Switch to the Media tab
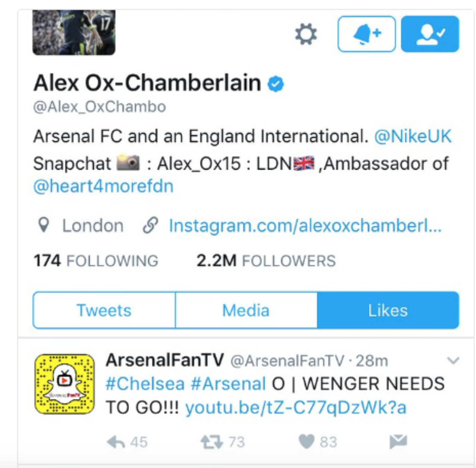Image resolution: width=476 pixels, height=468 pixels. coord(246,311)
